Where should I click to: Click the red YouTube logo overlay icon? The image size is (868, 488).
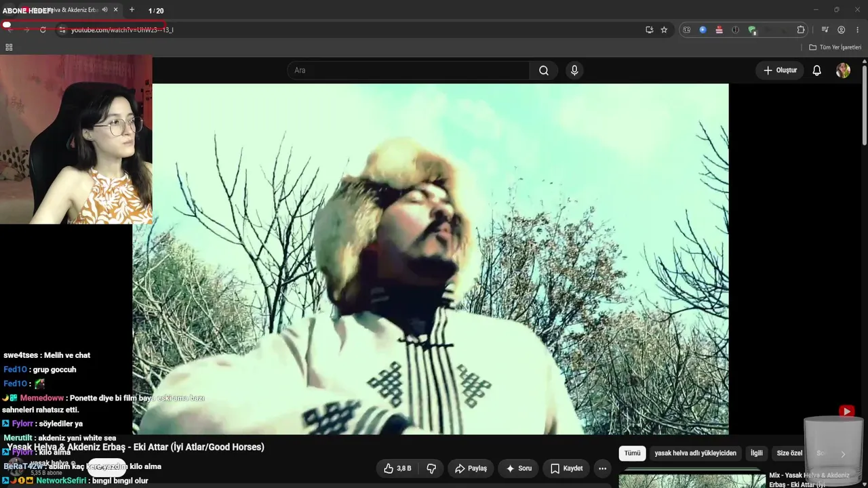pyautogui.click(x=846, y=411)
